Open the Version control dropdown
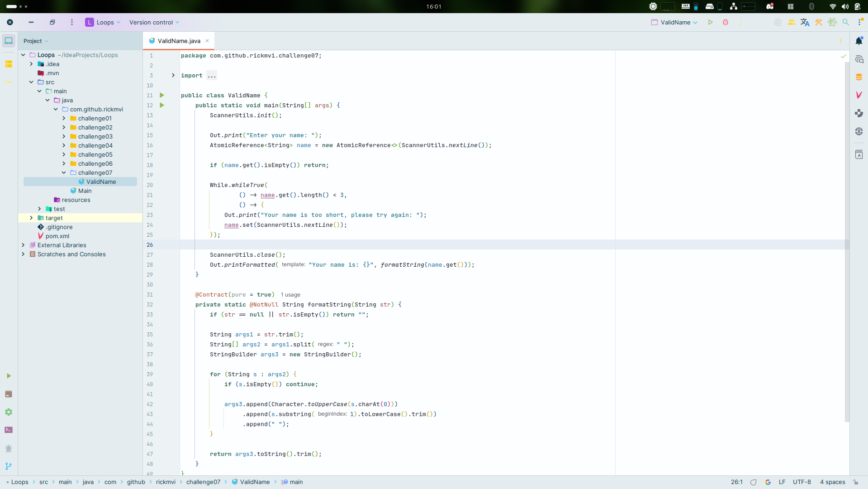This screenshot has width=868, height=489. (x=154, y=22)
